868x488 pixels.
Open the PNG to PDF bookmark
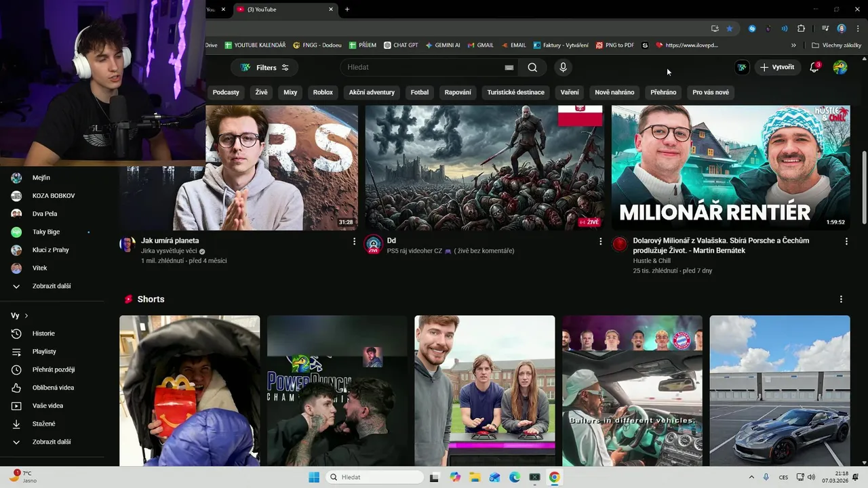coord(615,45)
